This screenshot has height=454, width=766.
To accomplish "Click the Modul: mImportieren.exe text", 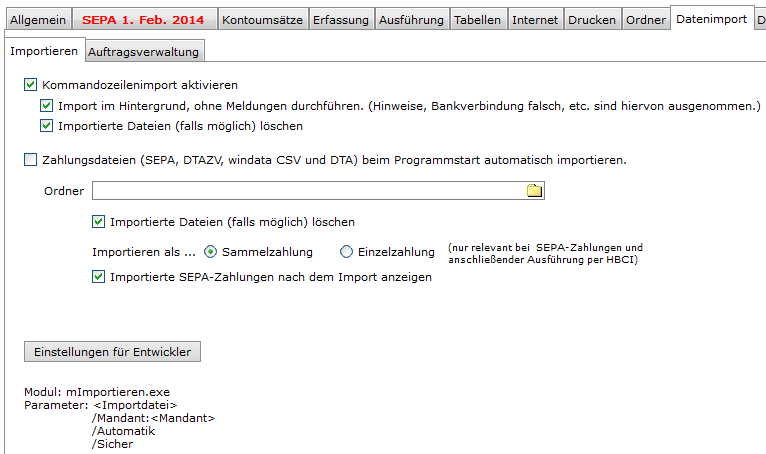I will coord(97,392).
